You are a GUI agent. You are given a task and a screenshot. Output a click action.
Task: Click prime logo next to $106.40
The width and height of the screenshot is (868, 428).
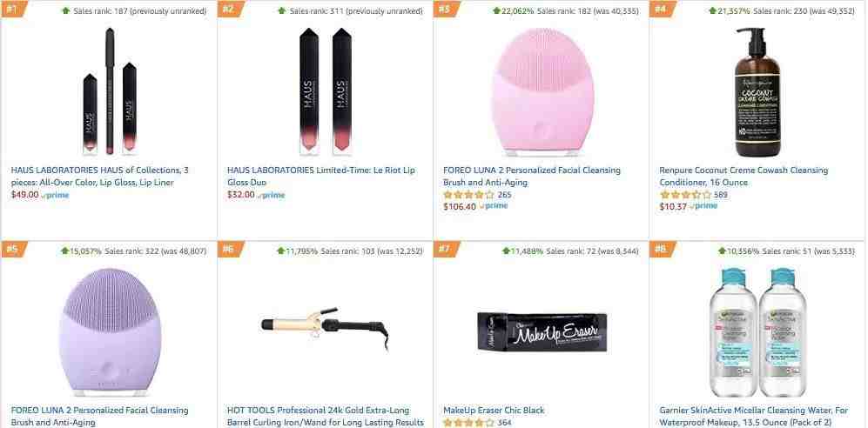click(494, 205)
